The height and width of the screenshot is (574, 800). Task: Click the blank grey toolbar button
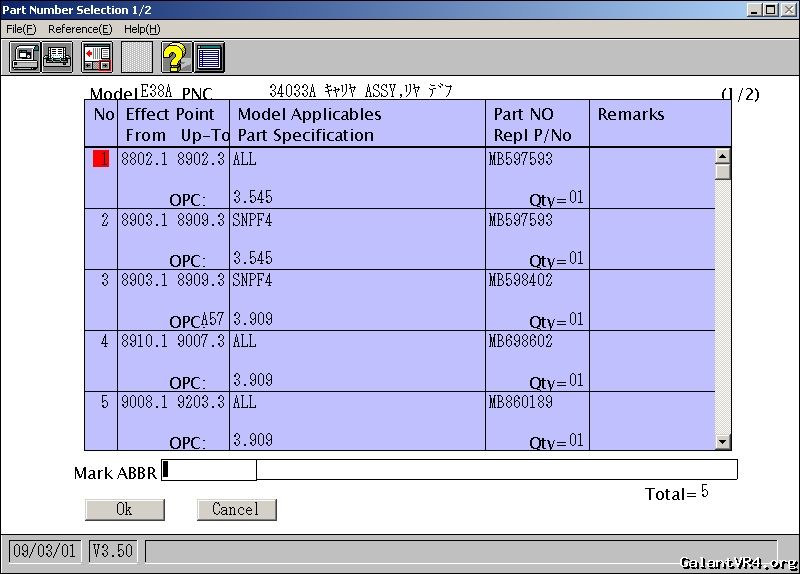click(x=137, y=57)
